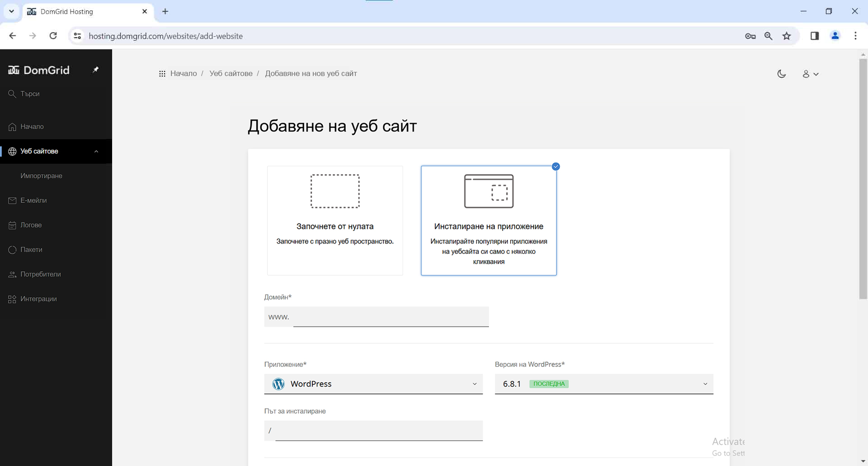
Task: Click Добавяне на нов уеб сайт breadcrumb
Action: [311, 74]
